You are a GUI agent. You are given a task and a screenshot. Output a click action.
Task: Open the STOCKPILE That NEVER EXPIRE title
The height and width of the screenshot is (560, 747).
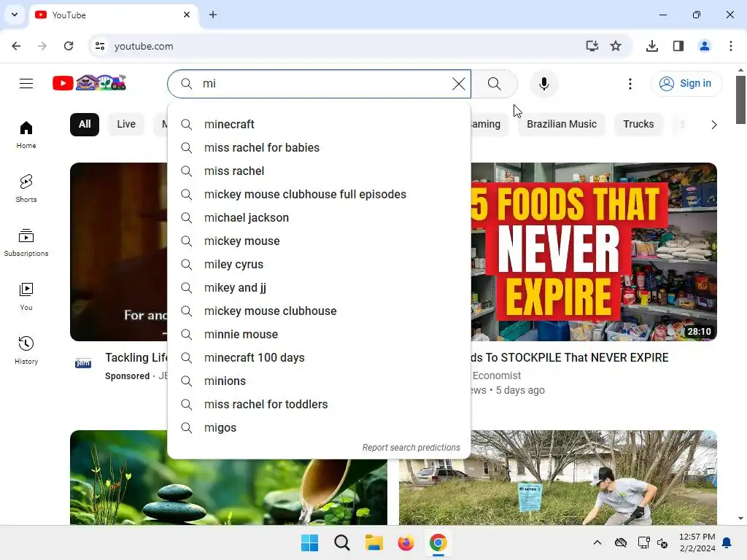(570, 357)
